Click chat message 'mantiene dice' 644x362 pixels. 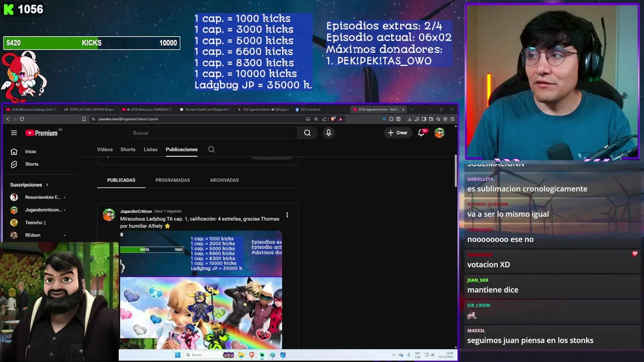[493, 290]
